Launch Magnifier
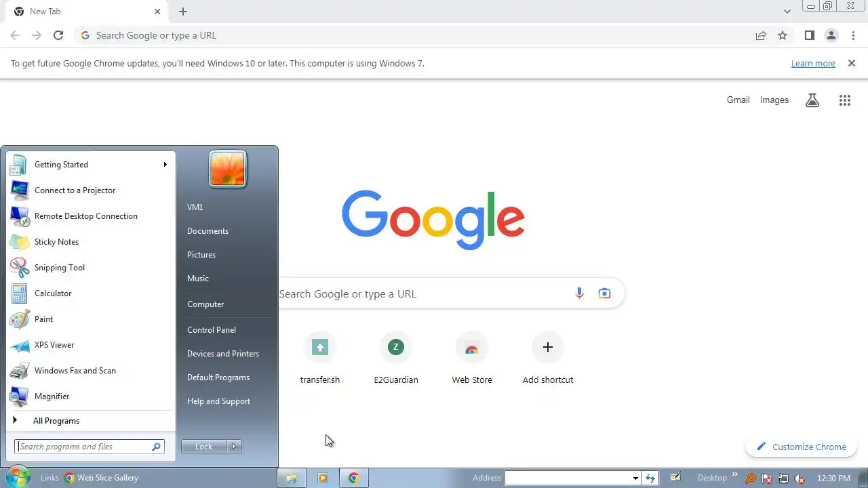The width and height of the screenshot is (868, 488). (x=90, y=396)
